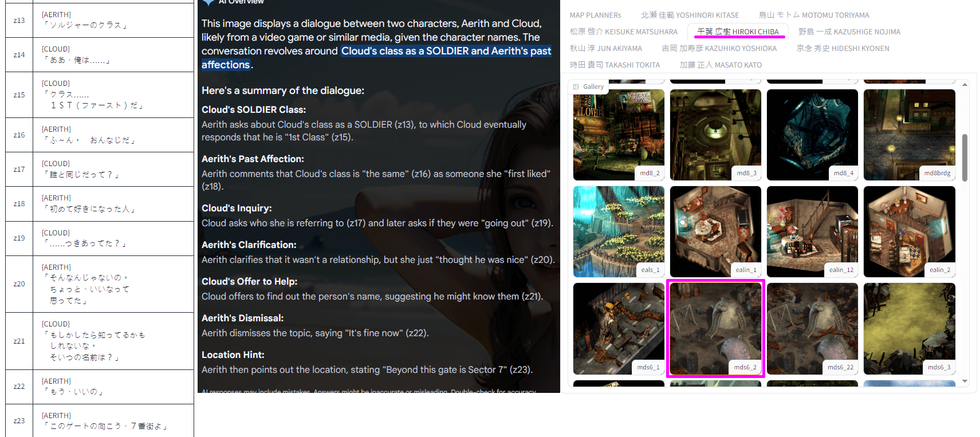Click the gallery scrollbar up arrow
Image resolution: width=980 pixels, height=437 pixels.
pos(965,85)
